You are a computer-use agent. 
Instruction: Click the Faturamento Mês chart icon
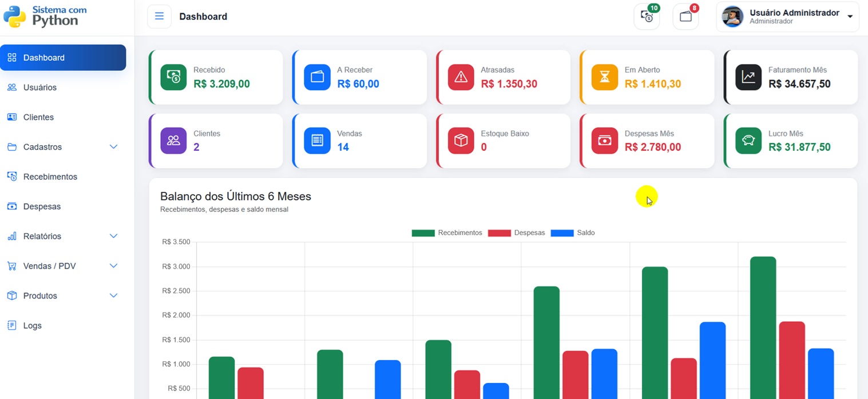pyautogui.click(x=748, y=77)
